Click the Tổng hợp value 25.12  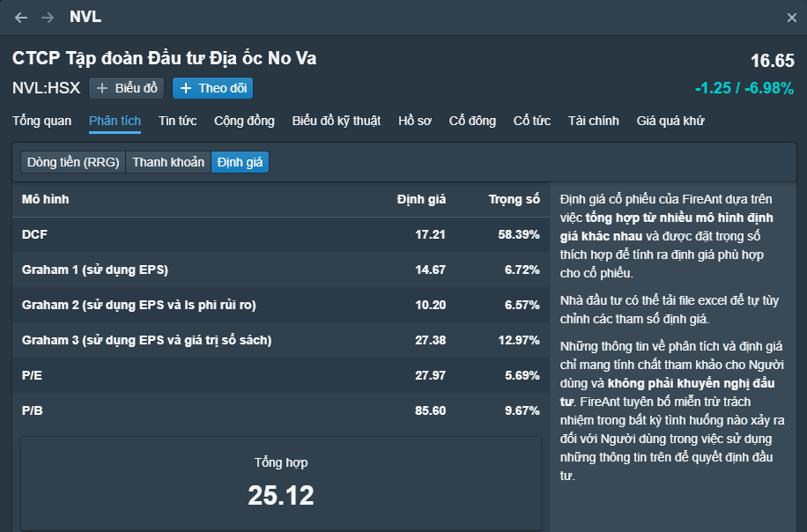pos(281,496)
